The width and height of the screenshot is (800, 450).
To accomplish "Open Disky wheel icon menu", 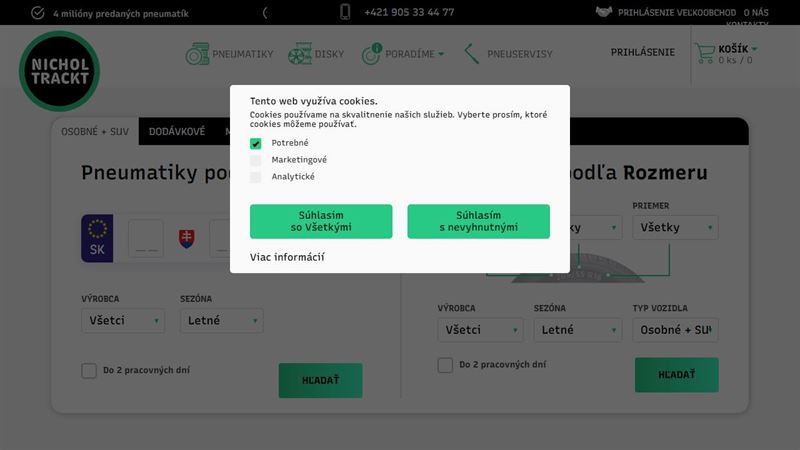I will pyautogui.click(x=299, y=54).
